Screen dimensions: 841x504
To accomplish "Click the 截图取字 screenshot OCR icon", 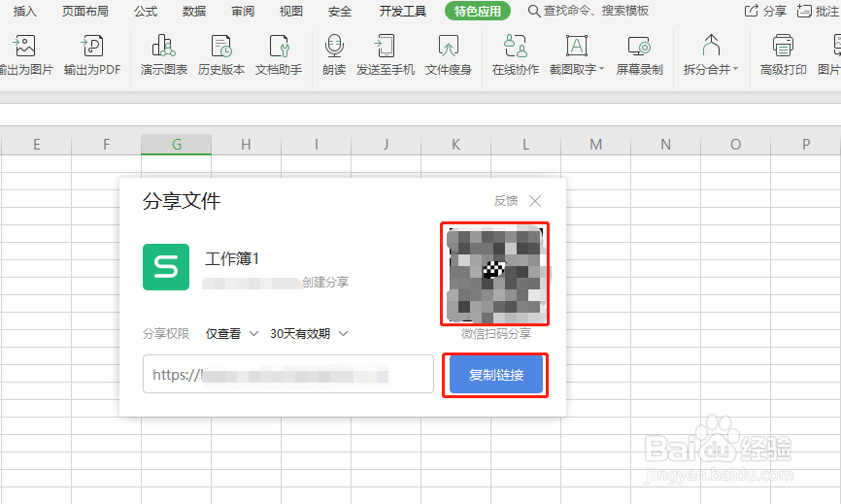I will click(577, 46).
